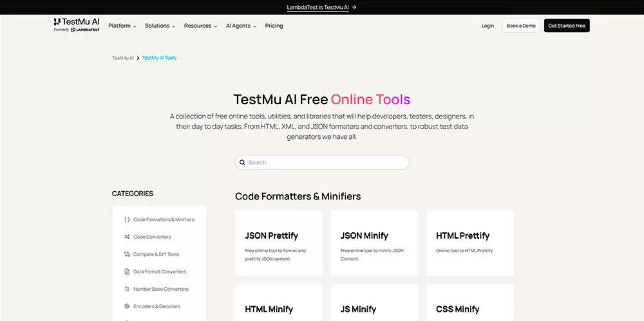Open the JSON Minify tool card
Screen dimensions: 644x321
click(374, 243)
